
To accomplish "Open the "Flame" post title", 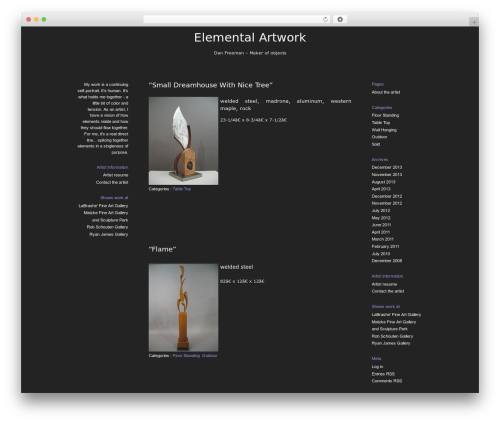I will point(162,249).
